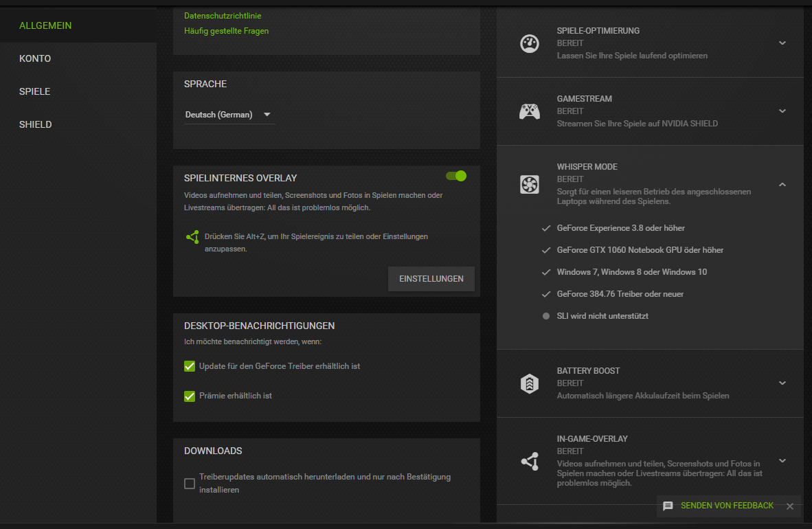
Task: Click the Whisper Mode fan icon
Action: click(529, 184)
